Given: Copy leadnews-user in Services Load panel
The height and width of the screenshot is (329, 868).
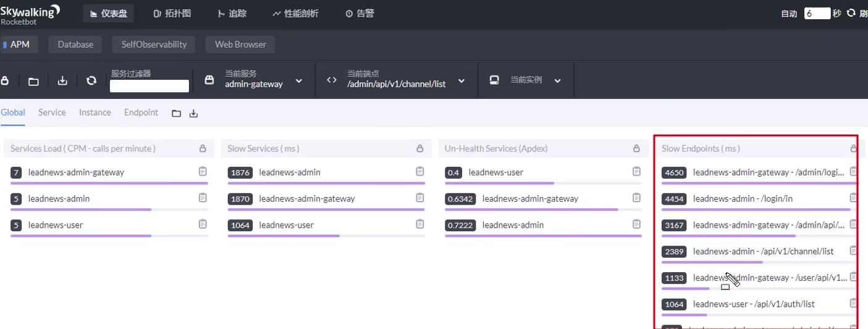Looking at the screenshot, I should [x=203, y=224].
